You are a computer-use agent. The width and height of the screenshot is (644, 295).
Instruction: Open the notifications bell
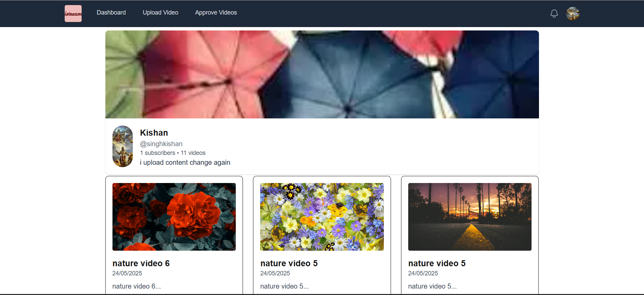(x=554, y=14)
